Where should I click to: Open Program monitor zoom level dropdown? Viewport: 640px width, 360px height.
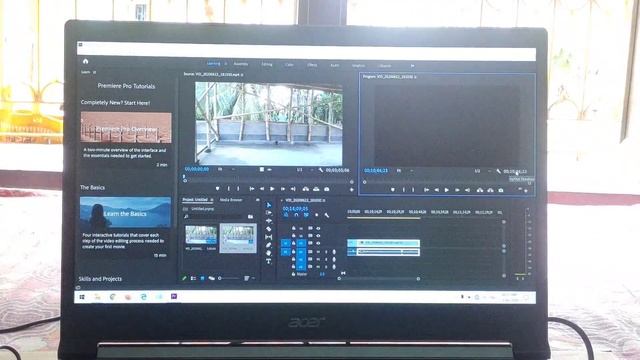tap(404, 171)
